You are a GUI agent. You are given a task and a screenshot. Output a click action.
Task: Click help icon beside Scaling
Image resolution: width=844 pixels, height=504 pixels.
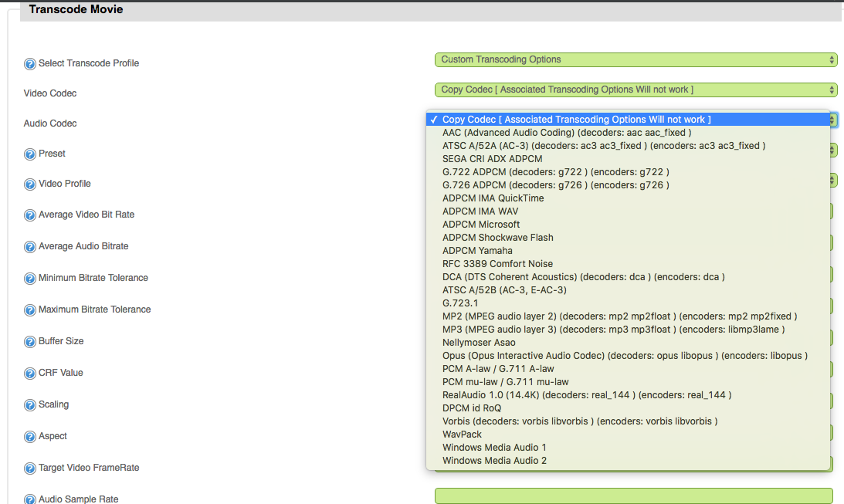click(x=30, y=405)
